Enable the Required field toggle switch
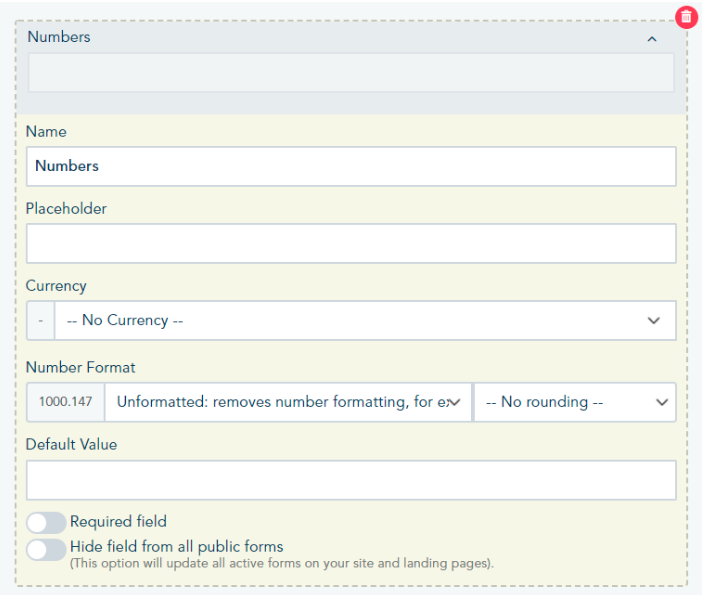The height and width of the screenshot is (595, 702). click(x=46, y=522)
